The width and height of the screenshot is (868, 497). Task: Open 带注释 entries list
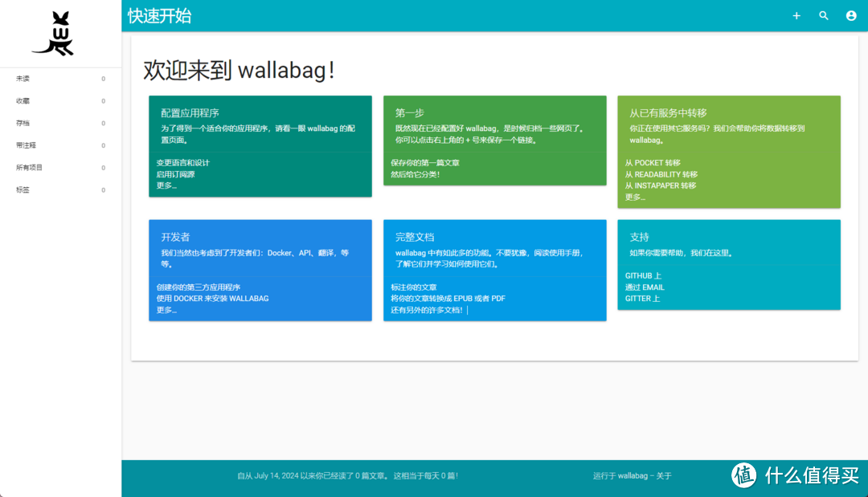(x=26, y=146)
